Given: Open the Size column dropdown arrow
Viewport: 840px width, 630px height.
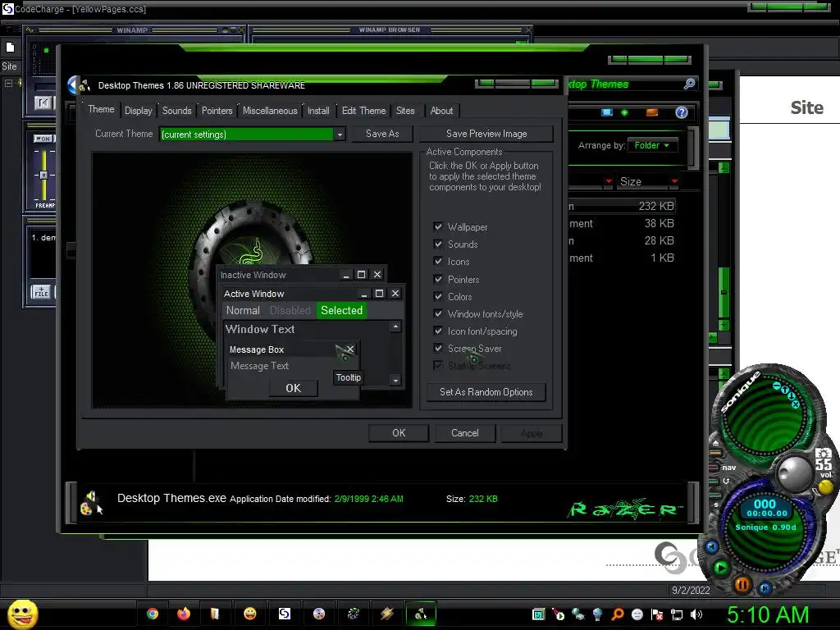Looking at the screenshot, I should pos(674,181).
